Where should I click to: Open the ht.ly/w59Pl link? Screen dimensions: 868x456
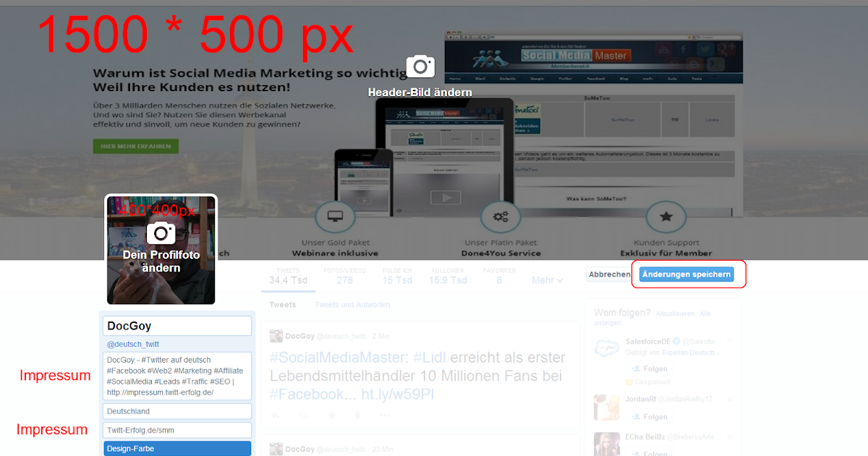point(397,394)
